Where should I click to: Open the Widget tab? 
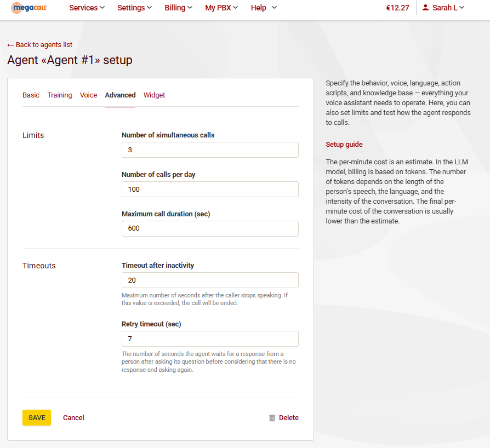[154, 95]
